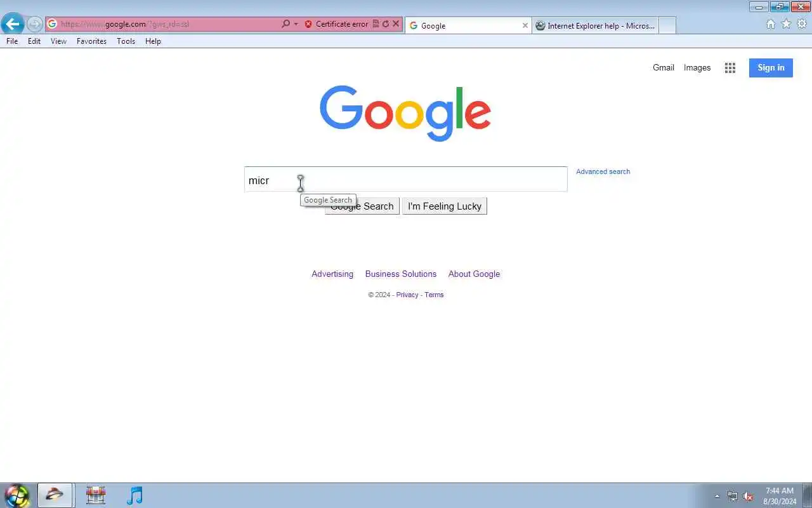Click the Google favicon in the address bar
Screen dimensions: 812x508
52,24
